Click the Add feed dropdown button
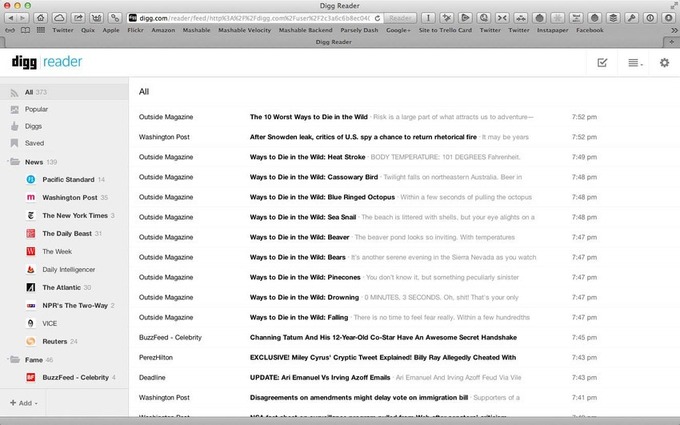Viewport: 680px width, 425px height. 24,403
